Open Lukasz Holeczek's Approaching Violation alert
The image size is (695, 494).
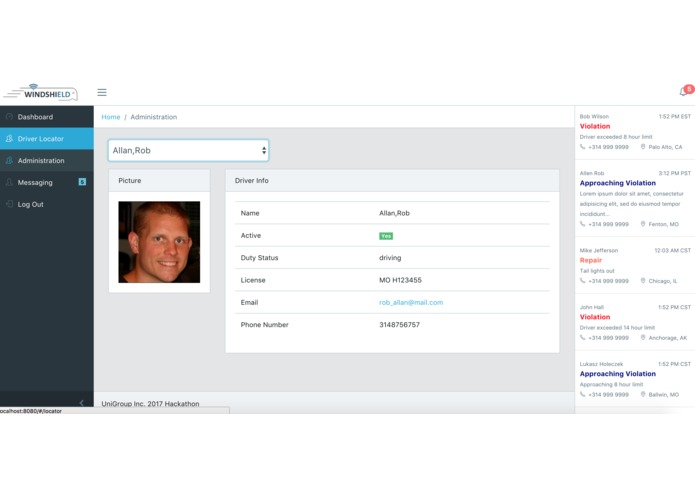click(x=617, y=373)
